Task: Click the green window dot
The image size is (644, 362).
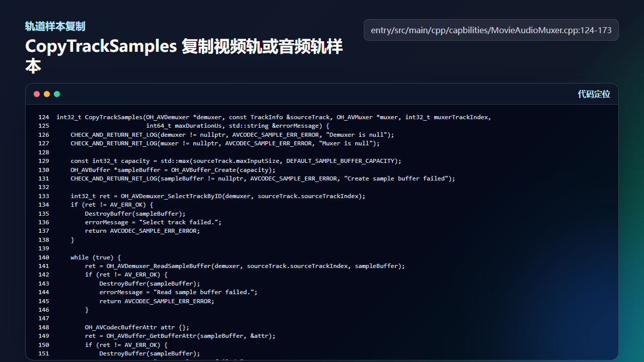Action: (x=57, y=94)
